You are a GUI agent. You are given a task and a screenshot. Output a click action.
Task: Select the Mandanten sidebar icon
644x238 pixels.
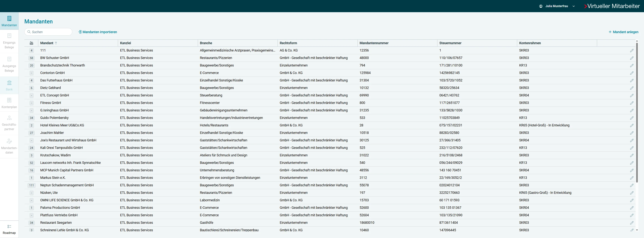(9, 21)
